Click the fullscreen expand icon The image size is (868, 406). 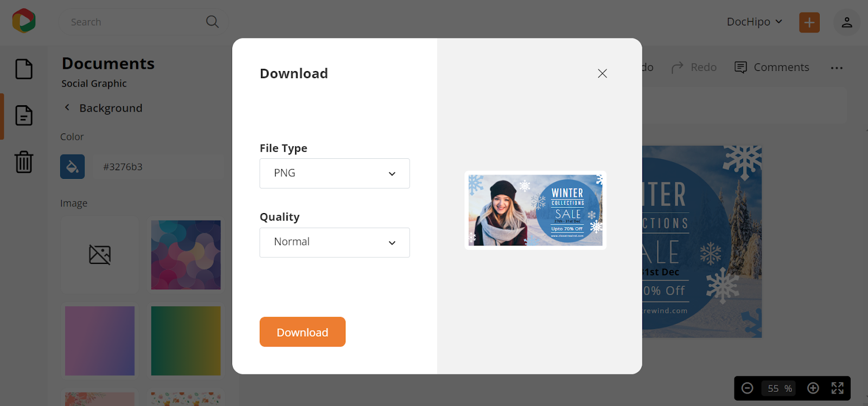[838, 388]
